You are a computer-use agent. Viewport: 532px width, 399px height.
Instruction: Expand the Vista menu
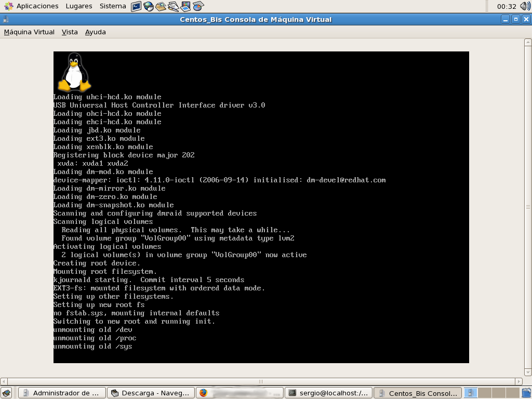[70, 32]
